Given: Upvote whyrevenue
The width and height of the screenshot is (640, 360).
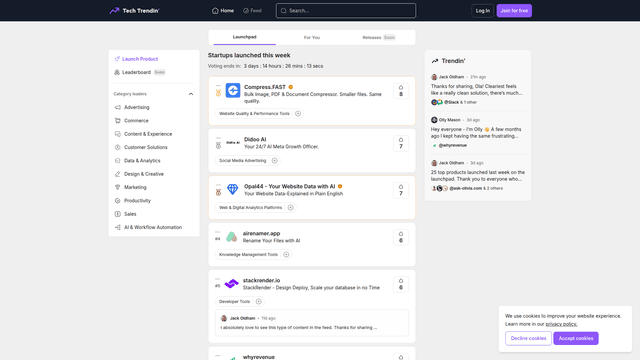Looking at the screenshot, I should 401,357.
